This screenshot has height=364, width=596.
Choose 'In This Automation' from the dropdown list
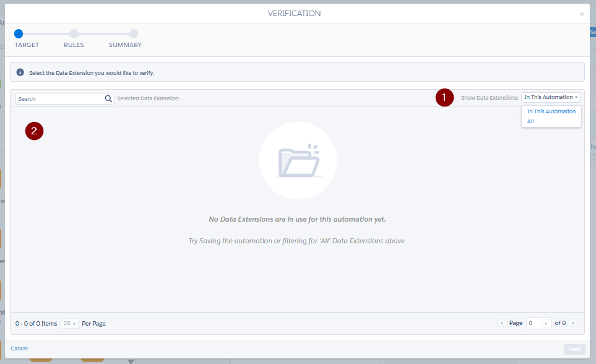point(551,111)
